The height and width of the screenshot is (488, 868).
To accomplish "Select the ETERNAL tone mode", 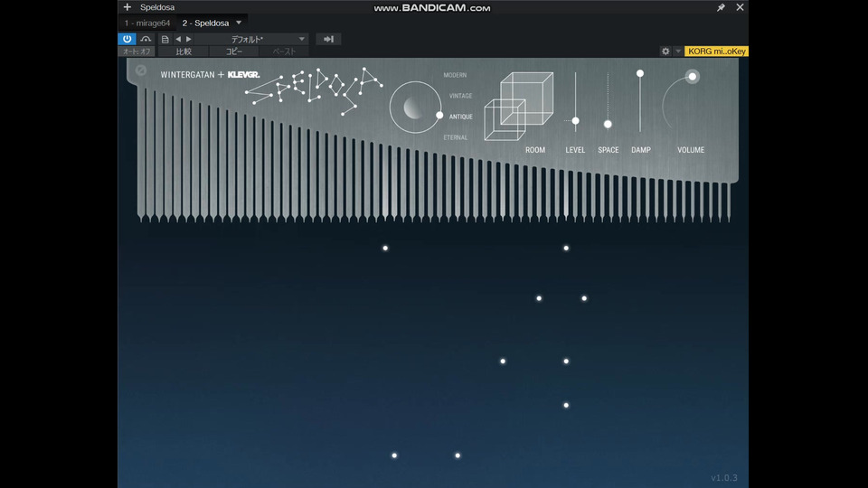I will point(456,137).
